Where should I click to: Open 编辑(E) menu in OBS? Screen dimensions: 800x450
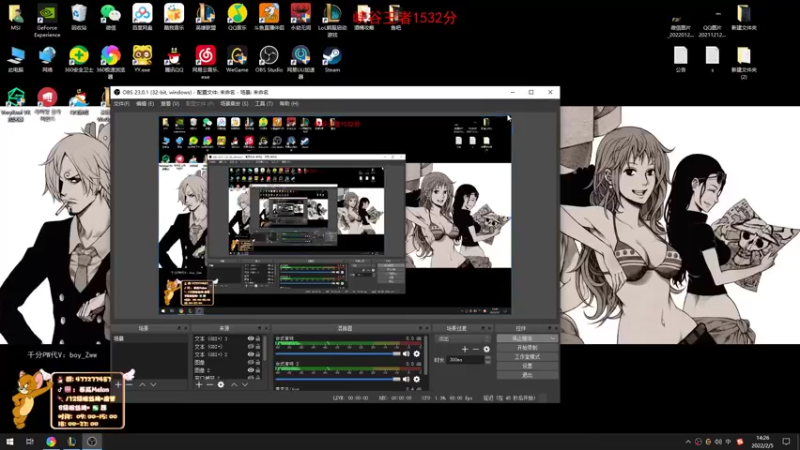[x=145, y=104]
